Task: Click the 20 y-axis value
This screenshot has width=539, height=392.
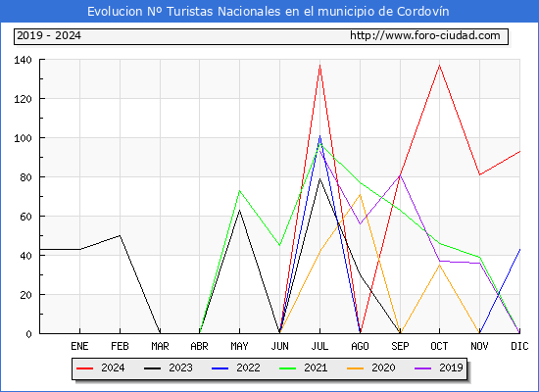Action: tap(25, 295)
